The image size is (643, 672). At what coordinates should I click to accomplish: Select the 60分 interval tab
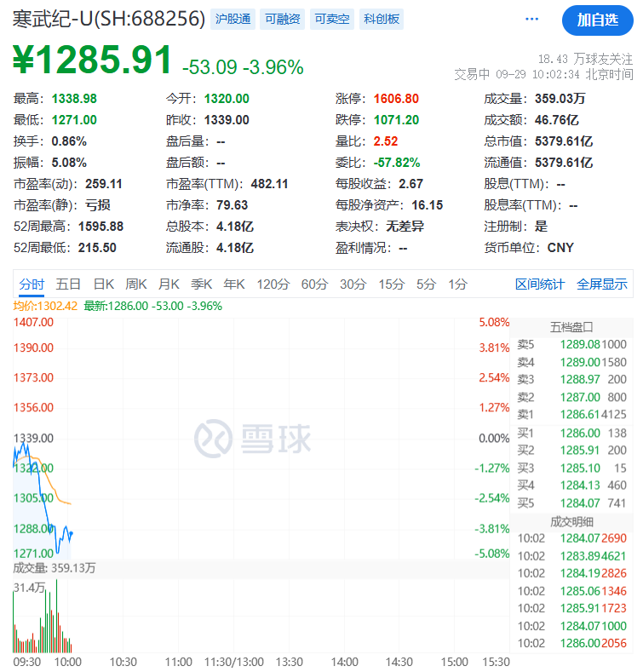pos(314,284)
